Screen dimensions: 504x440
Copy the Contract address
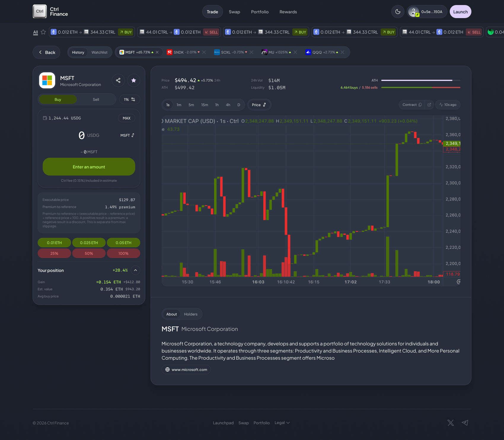(x=412, y=105)
